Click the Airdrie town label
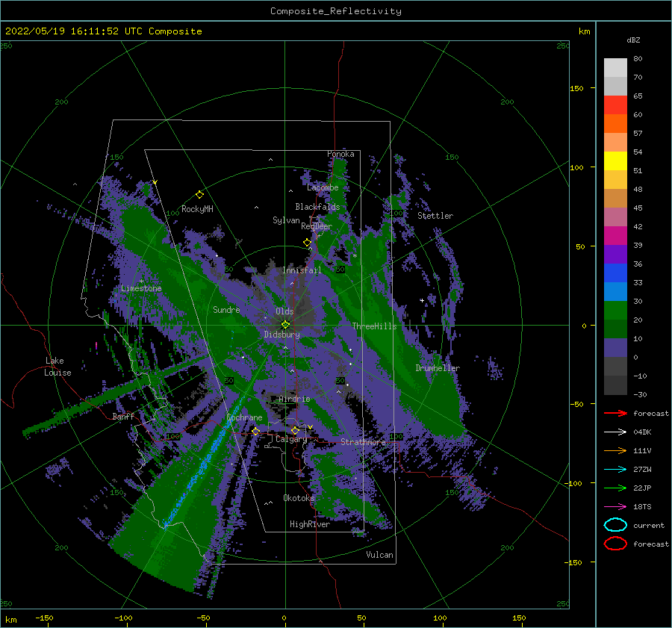The width and height of the screenshot is (672, 628). click(x=294, y=399)
